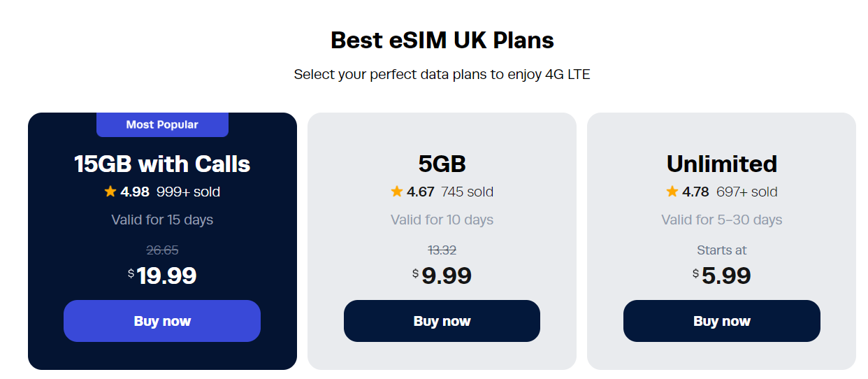
Task: Click the Best eSIM UK Plans heading
Action: 442,41
